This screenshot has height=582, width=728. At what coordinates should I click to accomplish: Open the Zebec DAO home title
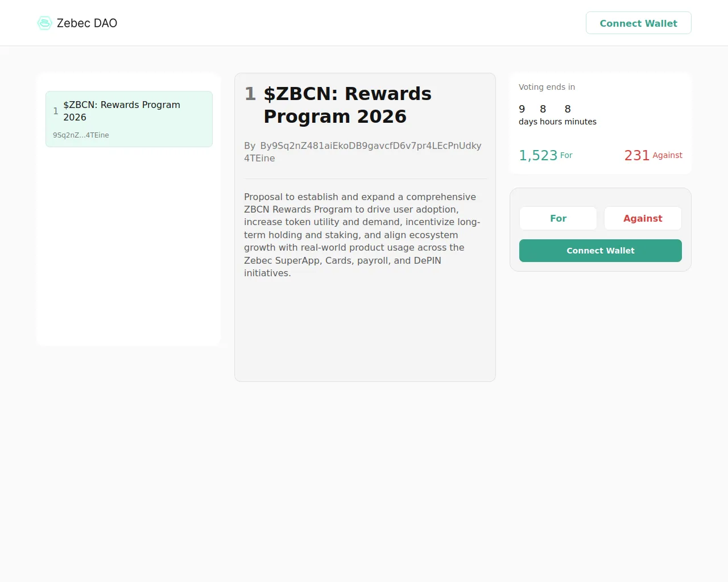tap(87, 23)
